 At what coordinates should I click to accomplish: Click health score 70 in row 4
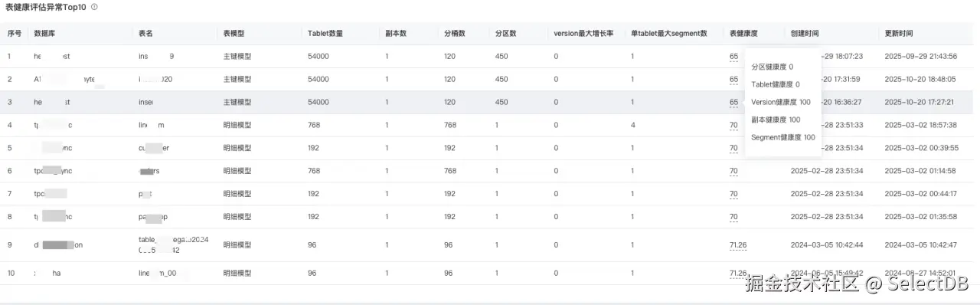click(733, 125)
